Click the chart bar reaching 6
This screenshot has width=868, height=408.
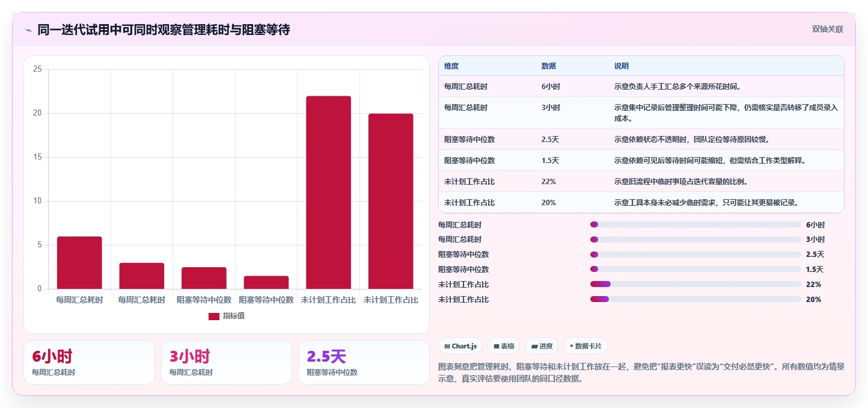[79, 263]
